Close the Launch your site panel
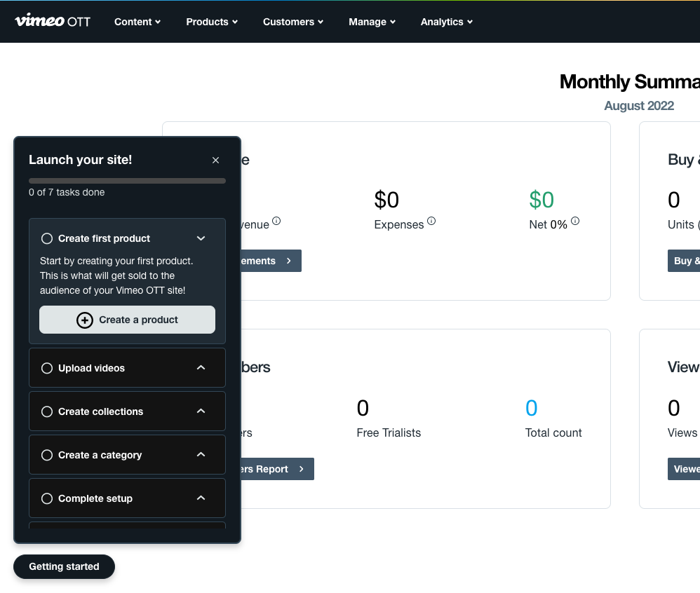The height and width of the screenshot is (593, 700). click(x=215, y=161)
